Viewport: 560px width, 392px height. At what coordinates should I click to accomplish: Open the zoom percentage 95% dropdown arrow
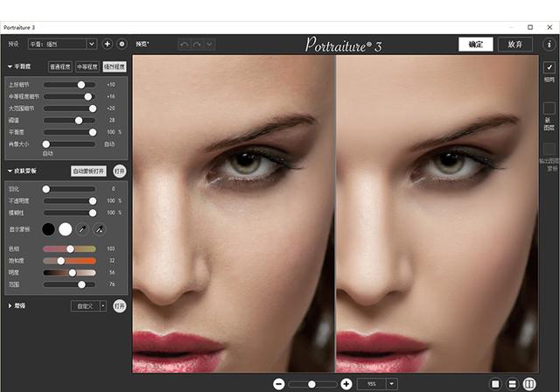tap(392, 384)
